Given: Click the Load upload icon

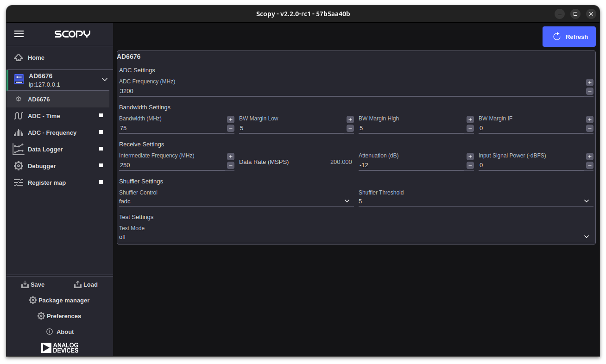Looking at the screenshot, I should tap(78, 284).
